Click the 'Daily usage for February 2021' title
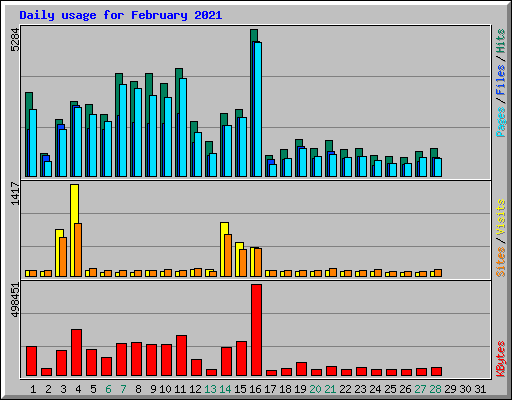This screenshot has width=512, height=400. click(121, 15)
